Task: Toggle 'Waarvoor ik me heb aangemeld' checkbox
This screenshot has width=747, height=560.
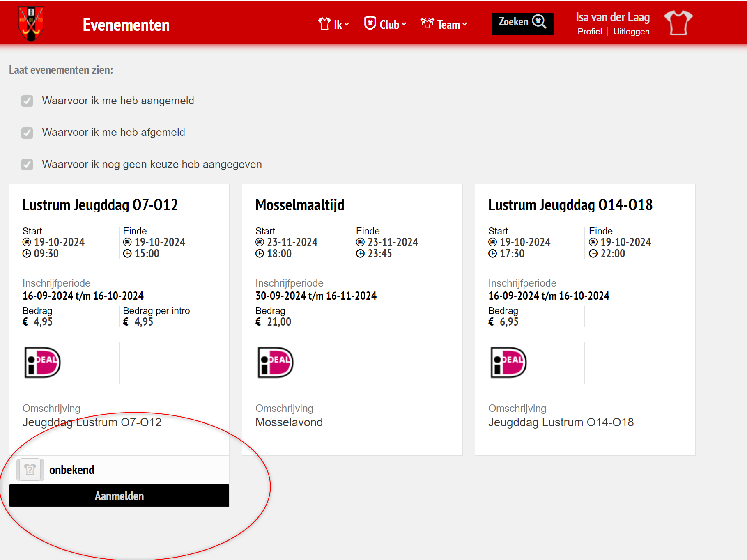Action: click(27, 101)
